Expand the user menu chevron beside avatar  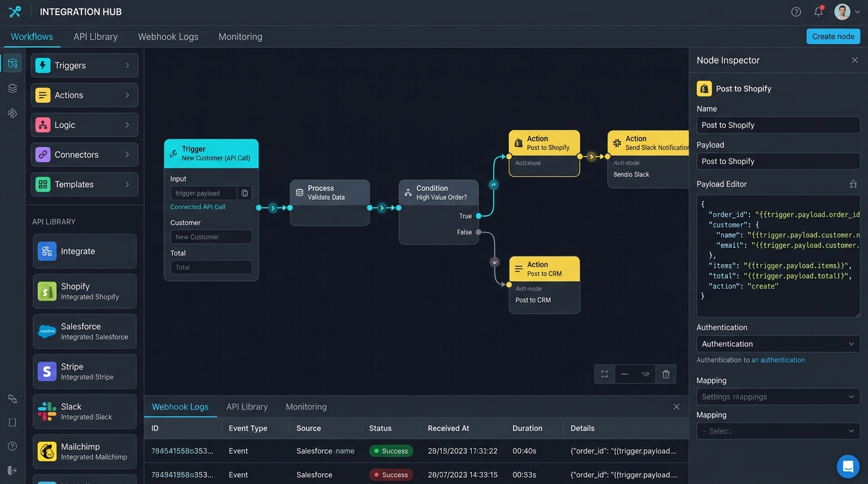tap(857, 12)
